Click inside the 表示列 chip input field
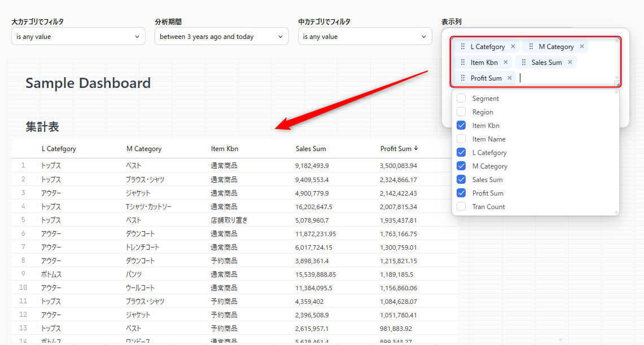The width and height of the screenshot is (644, 345). coord(564,78)
